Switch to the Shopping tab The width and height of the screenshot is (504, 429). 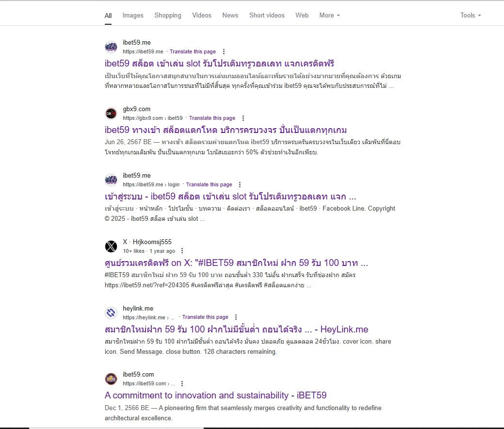[168, 16]
